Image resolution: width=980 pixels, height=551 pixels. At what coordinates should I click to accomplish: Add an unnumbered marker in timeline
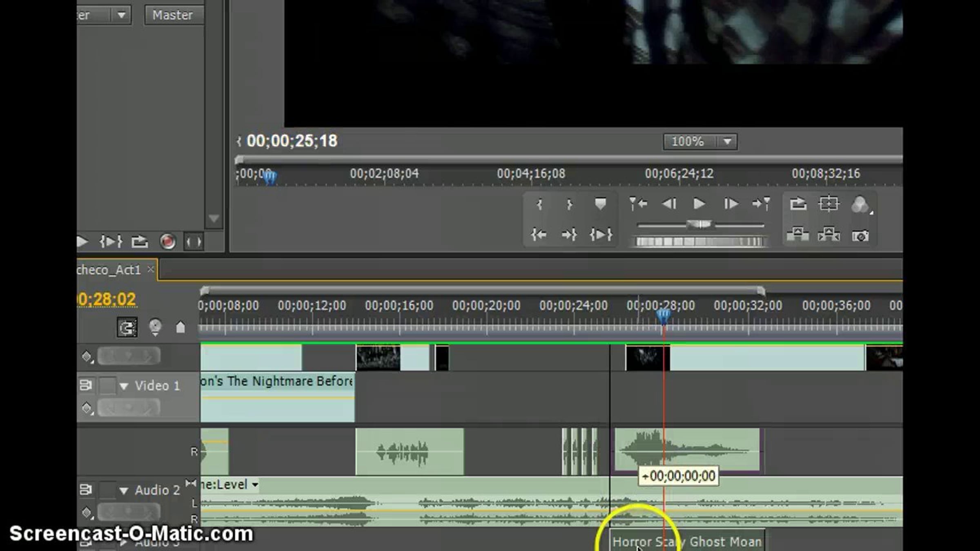(x=180, y=327)
